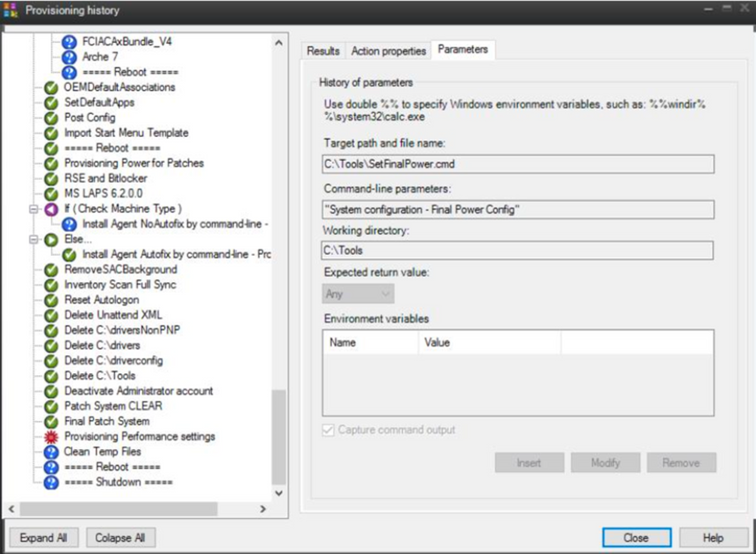Click the vertical scrollbar thumb in tree panel

click(278, 437)
